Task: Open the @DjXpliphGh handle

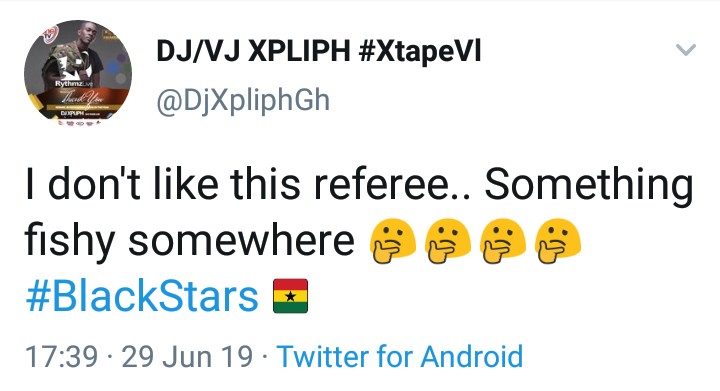Action: (243, 101)
